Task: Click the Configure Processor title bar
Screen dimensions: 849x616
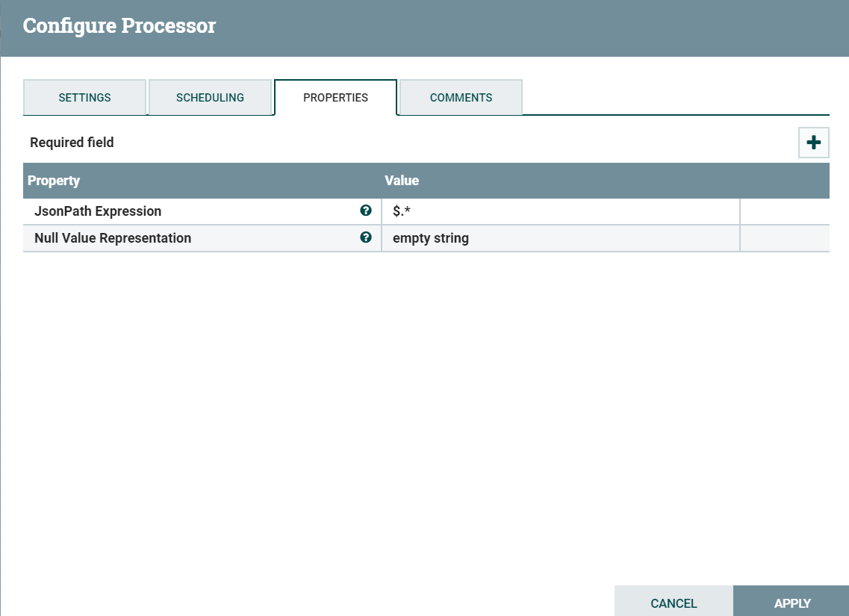Action: (119, 25)
